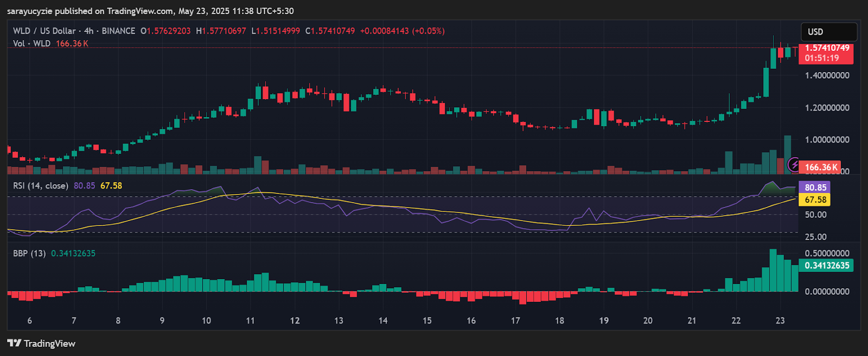
Task: Open the USD currency selector
Action: pos(828,32)
